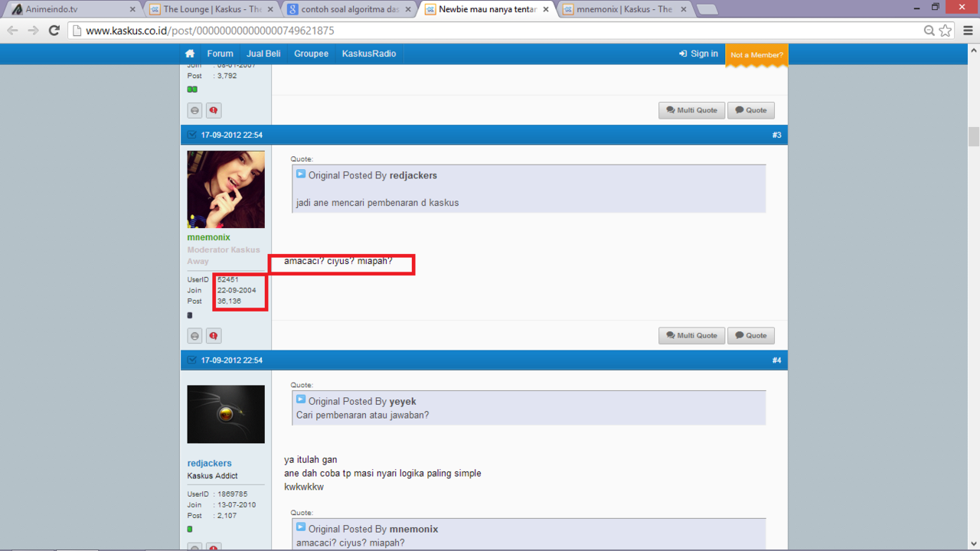Click redjackers' dark avatar picture

point(226,414)
